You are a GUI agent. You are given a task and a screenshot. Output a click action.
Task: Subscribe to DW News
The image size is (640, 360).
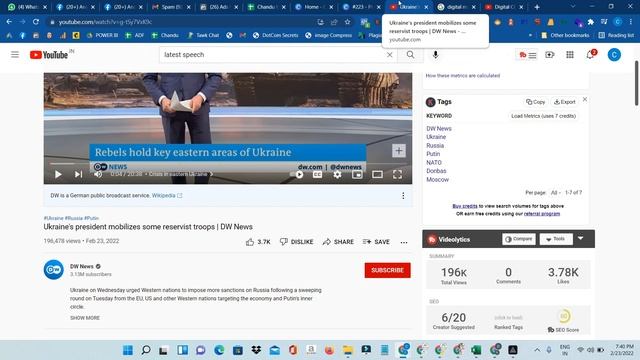click(387, 270)
